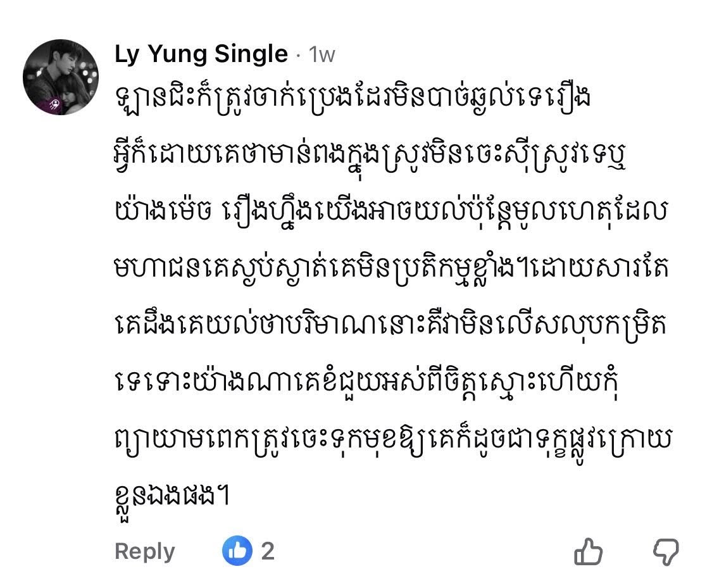View the reaction count of 2
The width and height of the screenshot is (712, 588).
click(x=268, y=551)
